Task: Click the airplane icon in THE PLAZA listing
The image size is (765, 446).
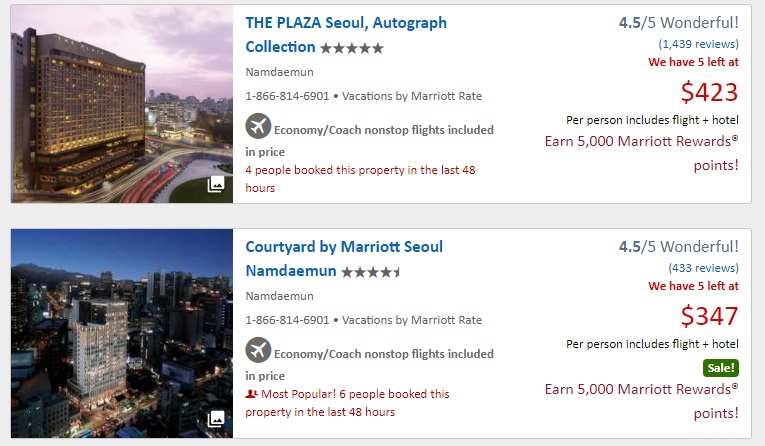Action: [x=258, y=127]
